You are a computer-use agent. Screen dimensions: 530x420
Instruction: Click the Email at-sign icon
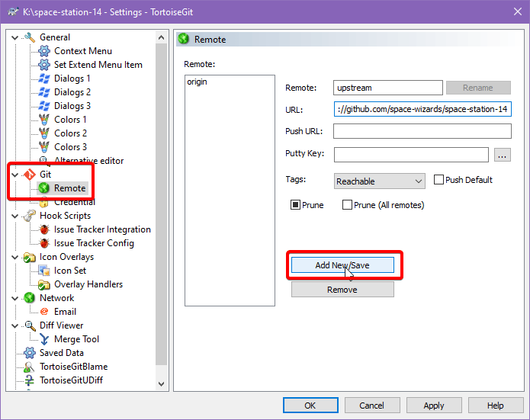tap(44, 312)
